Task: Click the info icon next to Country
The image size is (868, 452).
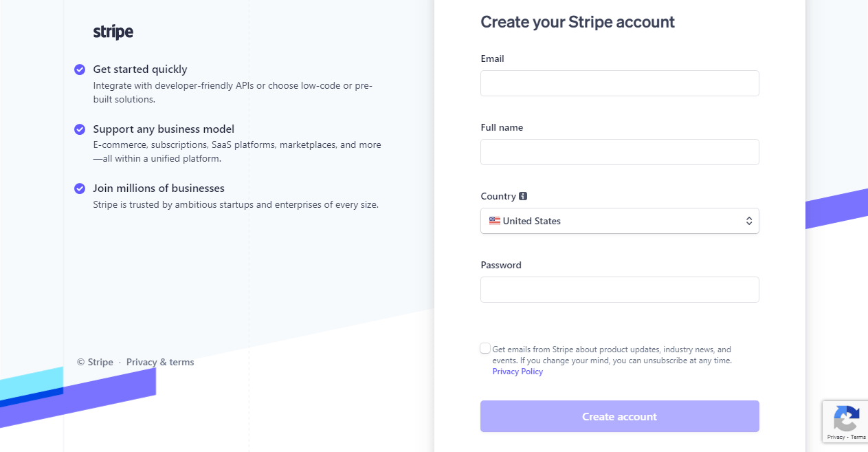Action: point(523,196)
